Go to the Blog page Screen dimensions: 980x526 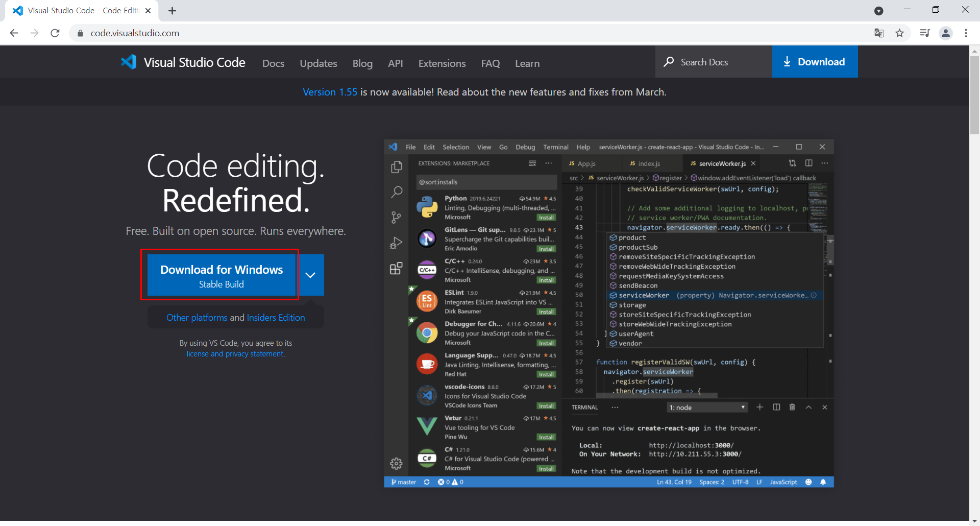362,63
